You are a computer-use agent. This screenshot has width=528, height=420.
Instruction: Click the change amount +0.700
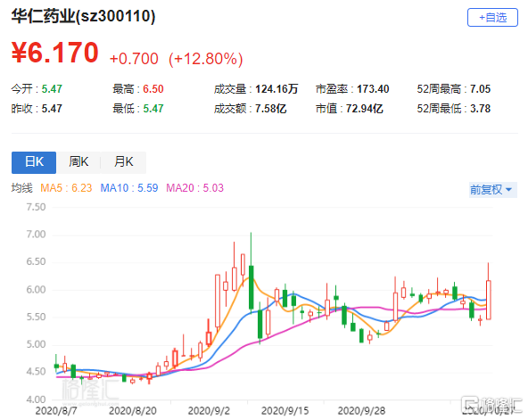point(134,59)
